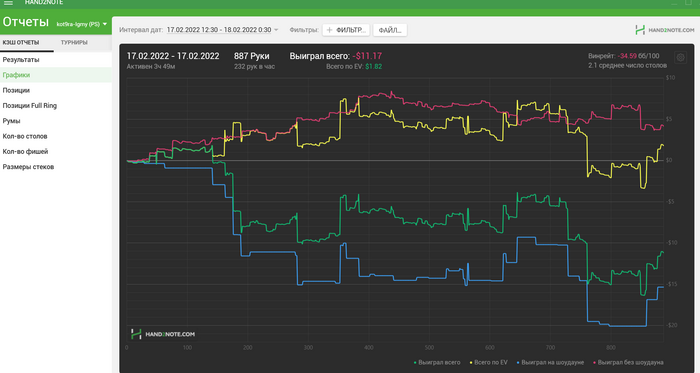Toggle Выиграл на шоудауне legend series
Viewport: 700px width, 373px height.
point(550,362)
